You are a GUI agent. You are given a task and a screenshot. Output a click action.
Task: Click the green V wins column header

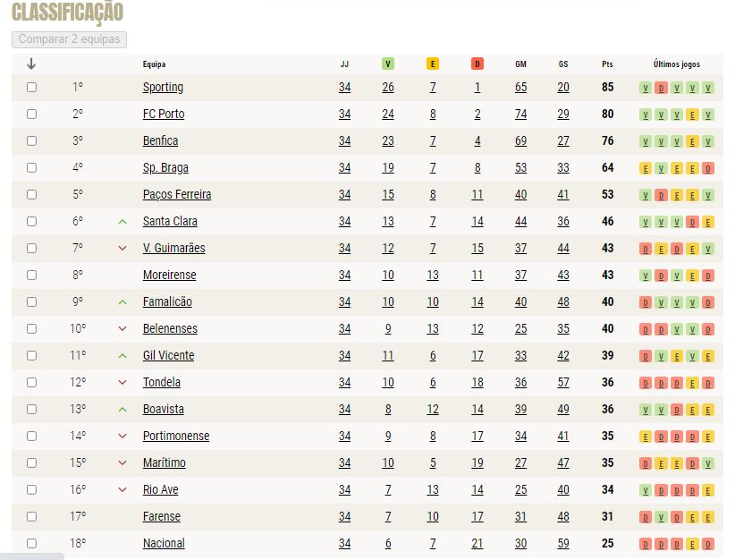[388, 64]
